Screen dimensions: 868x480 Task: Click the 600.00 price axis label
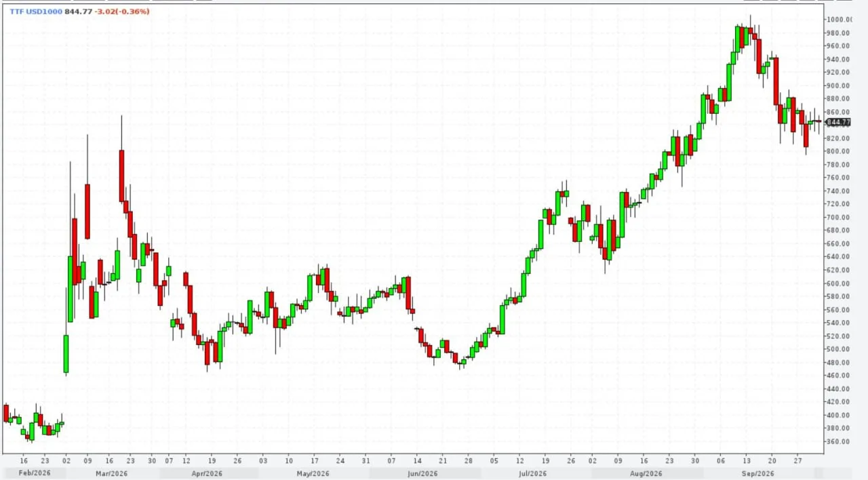(839, 283)
